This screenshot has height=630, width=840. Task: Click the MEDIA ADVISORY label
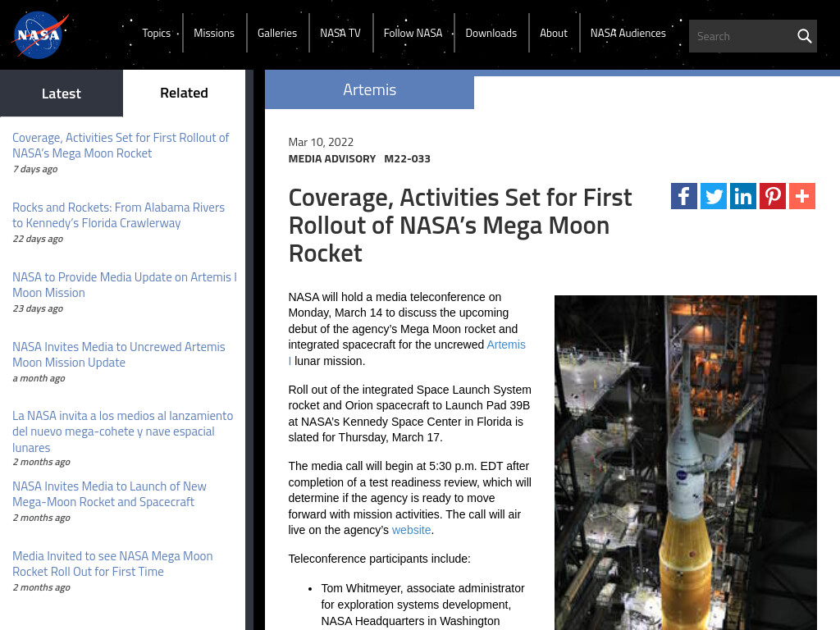point(332,158)
